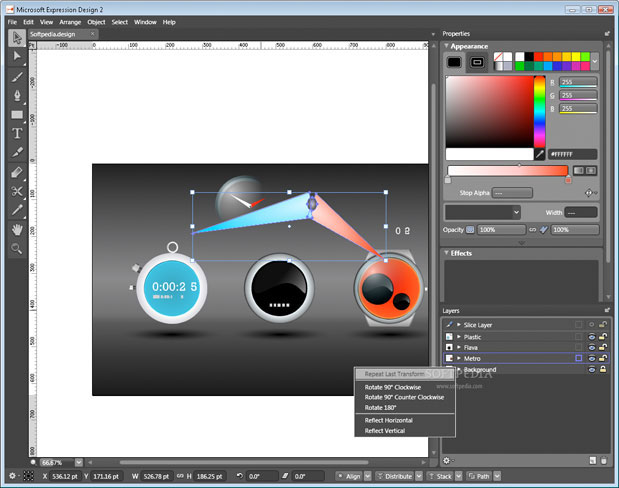Toggle visibility of the Plastic layer
This screenshot has height=488, width=619.
591,336
